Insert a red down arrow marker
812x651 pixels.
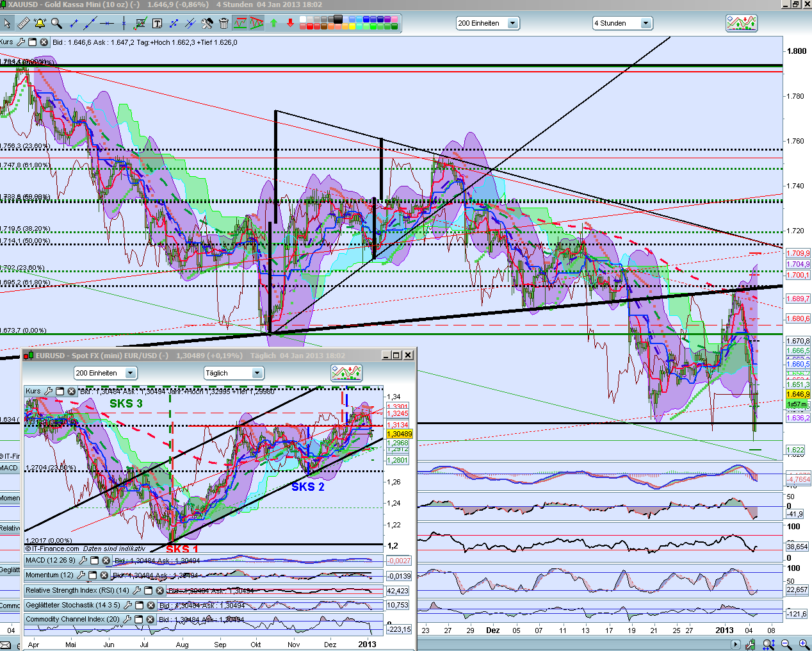coord(290,24)
